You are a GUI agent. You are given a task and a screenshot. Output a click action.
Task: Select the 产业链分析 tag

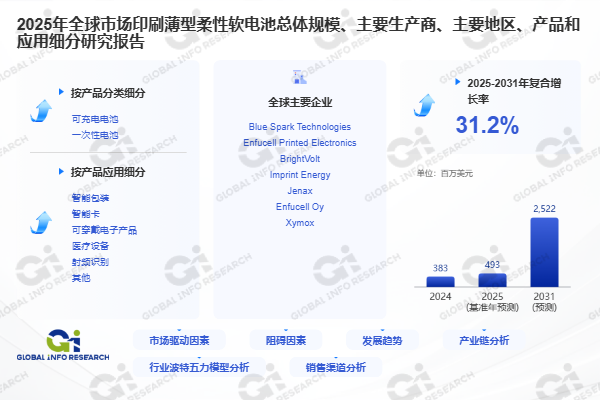484,340
